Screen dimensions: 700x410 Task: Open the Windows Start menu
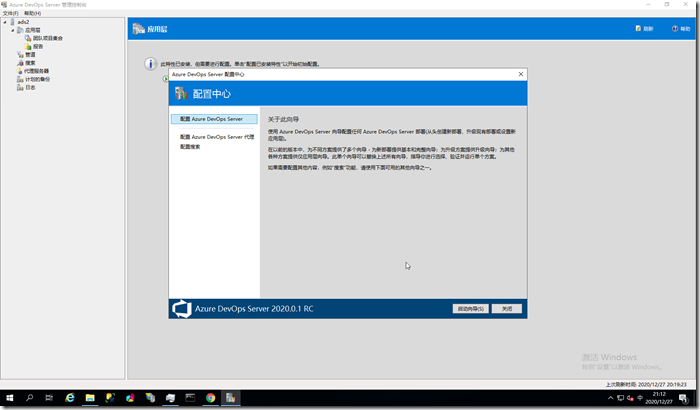point(9,397)
